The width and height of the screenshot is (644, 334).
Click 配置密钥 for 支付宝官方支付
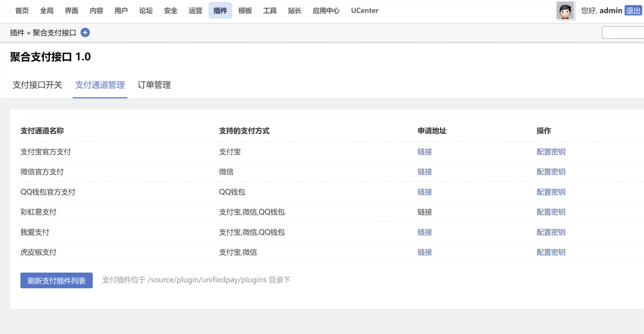tap(551, 152)
